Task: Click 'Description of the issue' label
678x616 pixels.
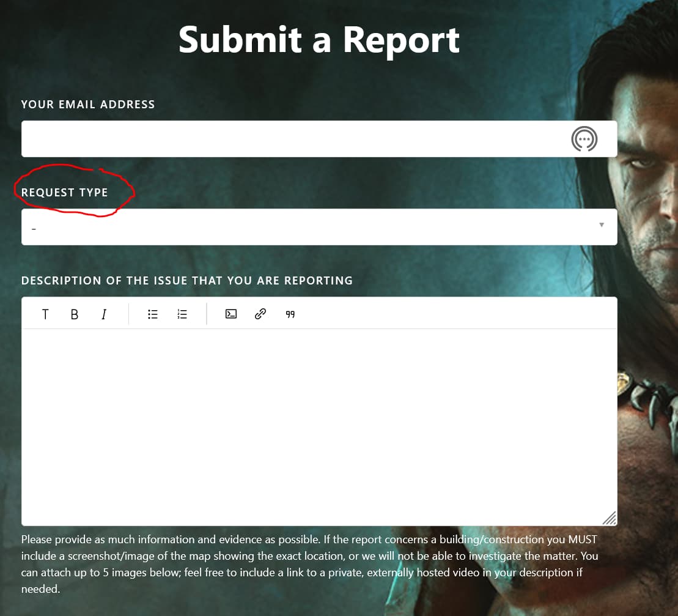Action: coord(187,280)
